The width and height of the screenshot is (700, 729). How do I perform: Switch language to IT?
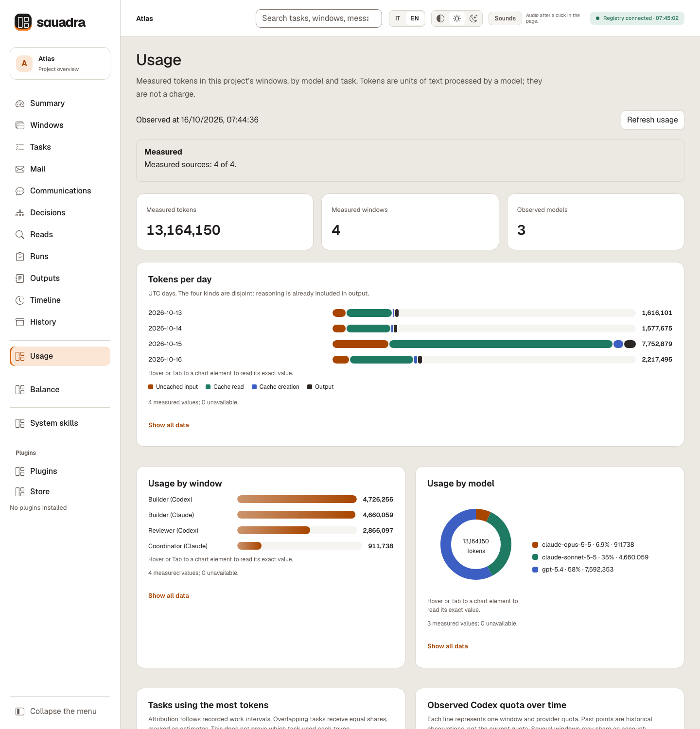click(398, 18)
